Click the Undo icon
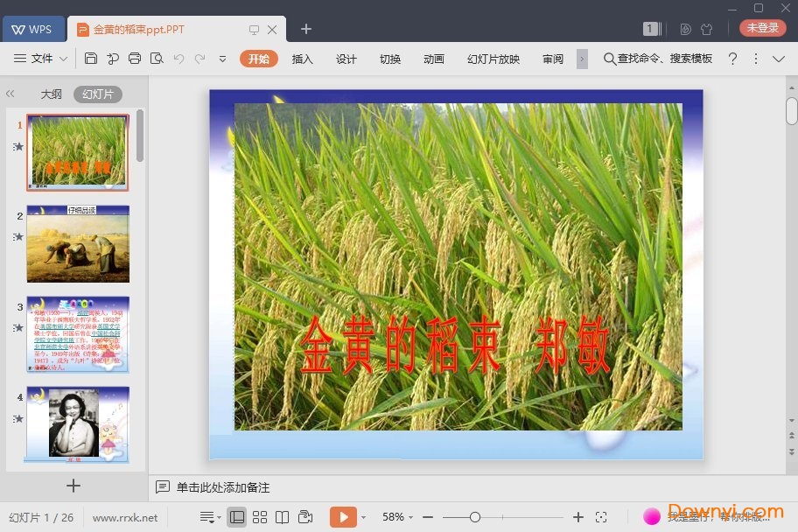This screenshot has height=532, width=798. (179, 59)
